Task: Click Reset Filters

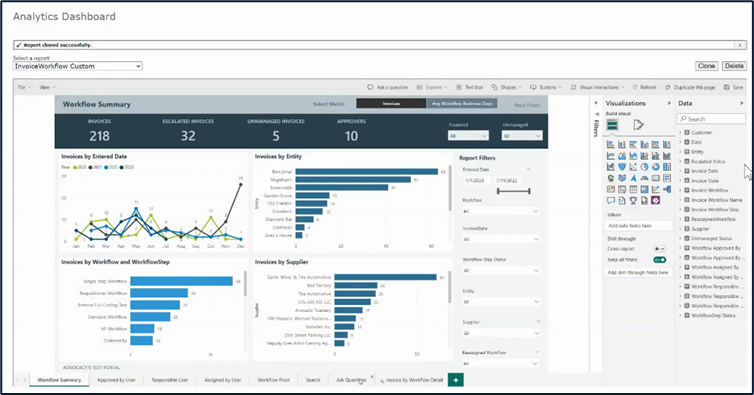Action: tap(527, 105)
